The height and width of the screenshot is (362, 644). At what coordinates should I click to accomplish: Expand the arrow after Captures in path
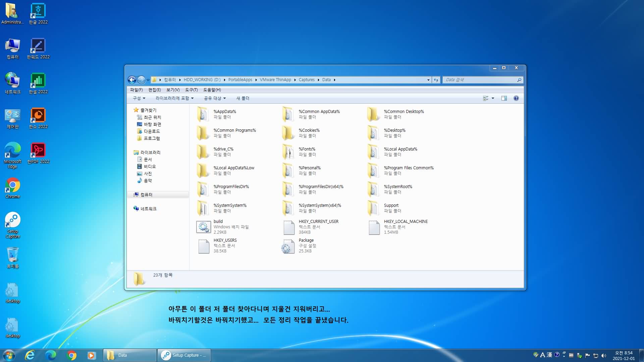point(319,80)
